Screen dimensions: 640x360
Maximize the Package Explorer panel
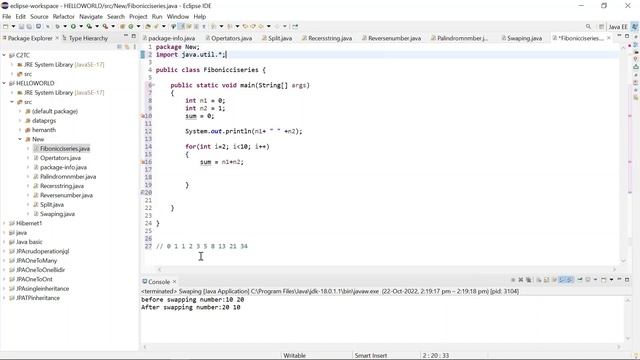(x=133, y=36)
